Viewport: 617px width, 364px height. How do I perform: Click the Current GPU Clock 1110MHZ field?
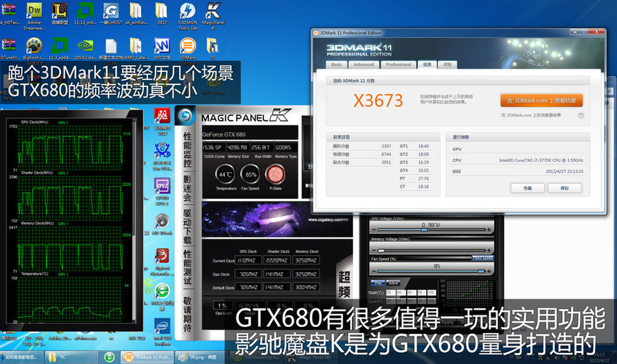tap(248, 260)
